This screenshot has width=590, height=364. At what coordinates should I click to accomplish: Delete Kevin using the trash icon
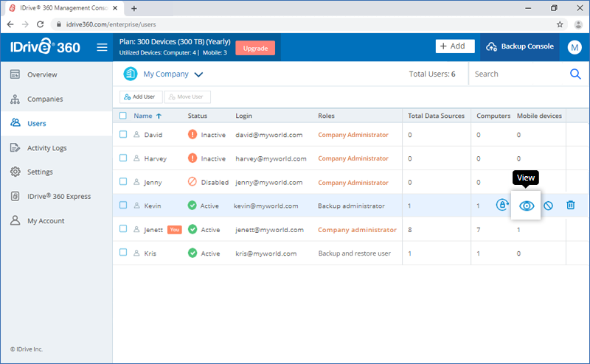[570, 205]
